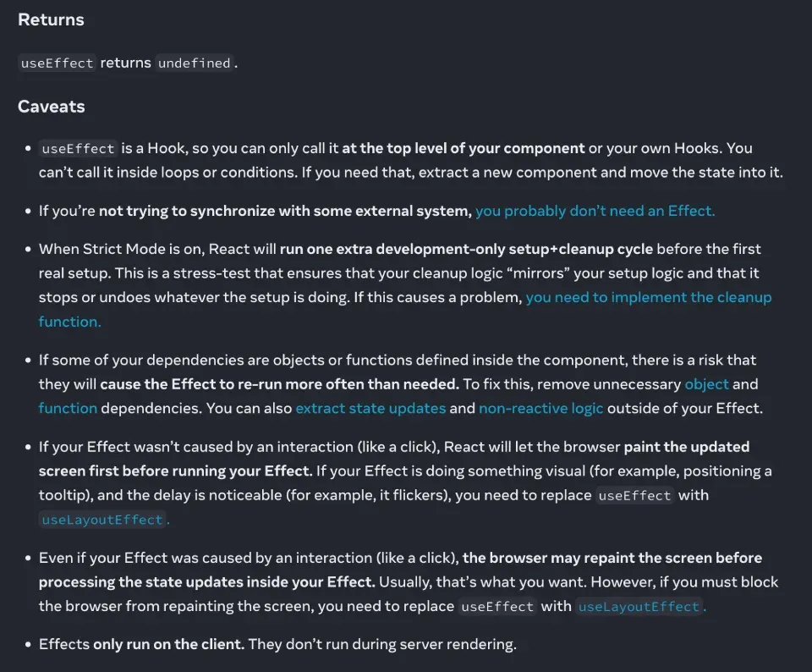Click useEffect code in the flicker caveat

(634, 495)
